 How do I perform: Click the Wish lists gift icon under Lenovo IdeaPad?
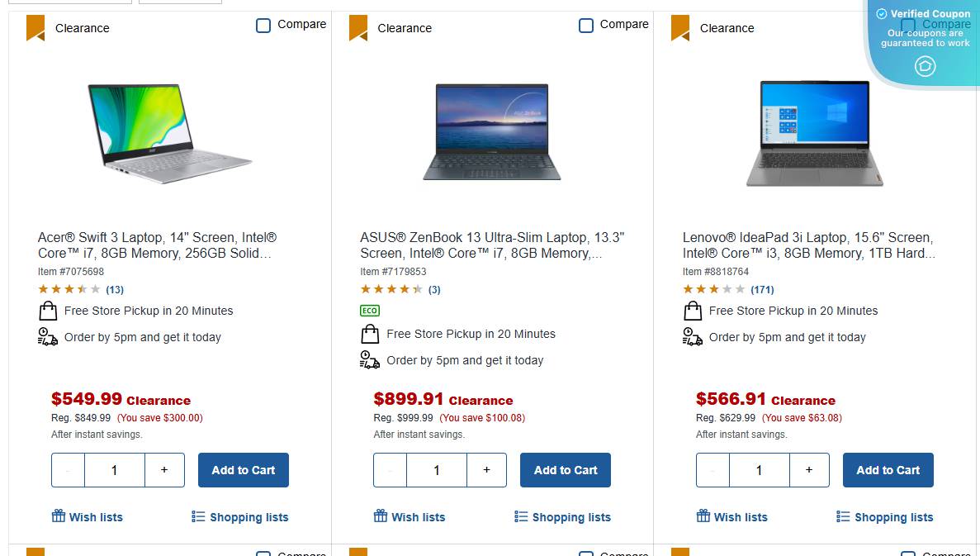(x=703, y=516)
